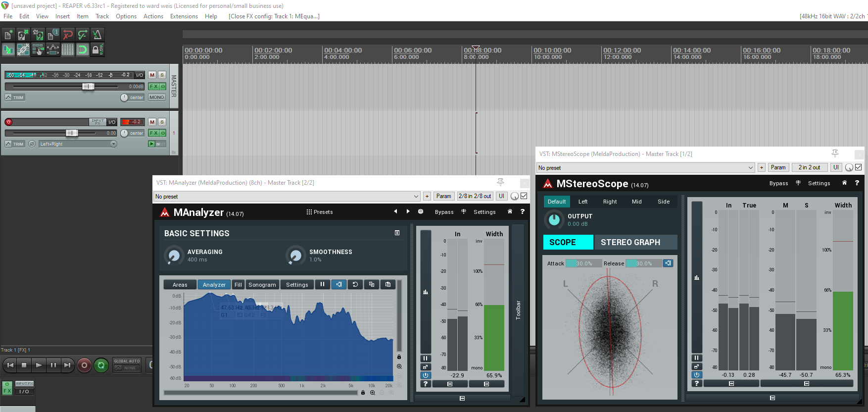Open the Extensions menu
This screenshot has height=412, width=868.
[x=184, y=16]
